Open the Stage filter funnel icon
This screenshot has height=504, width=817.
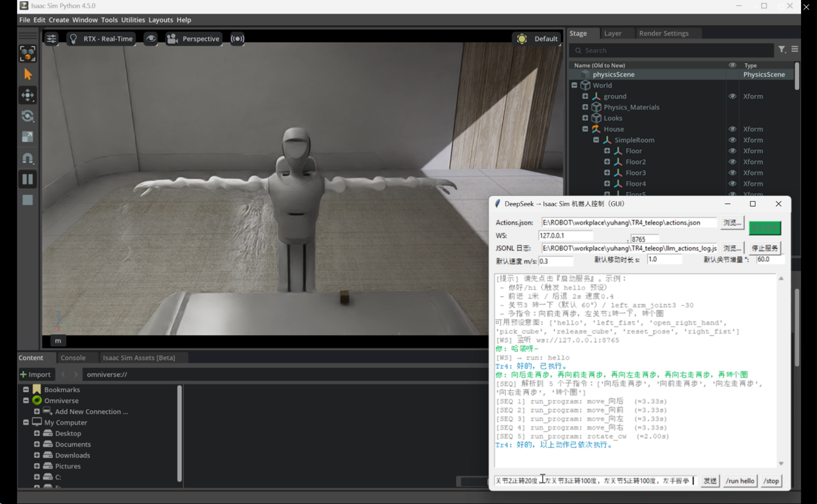pyautogui.click(x=781, y=50)
